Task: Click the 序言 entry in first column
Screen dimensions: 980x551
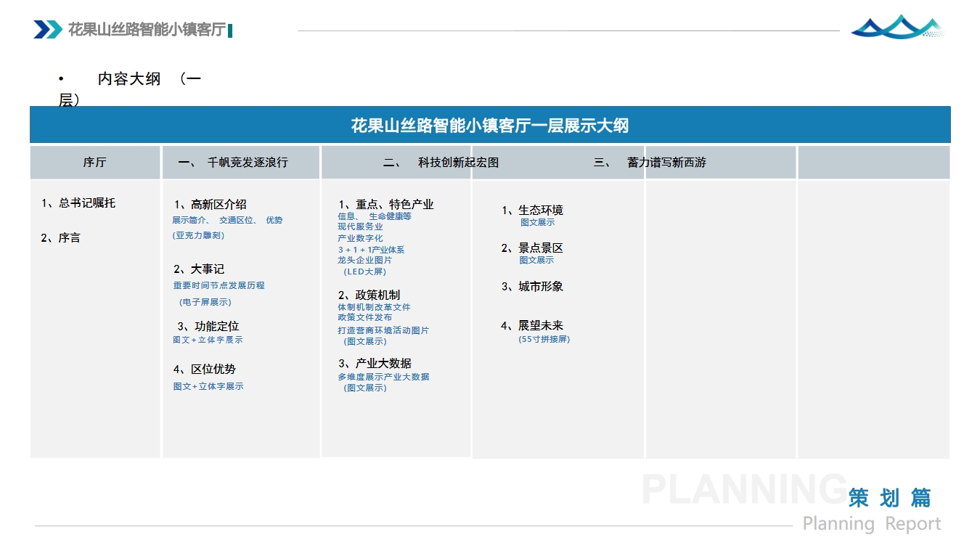Action: (61, 238)
